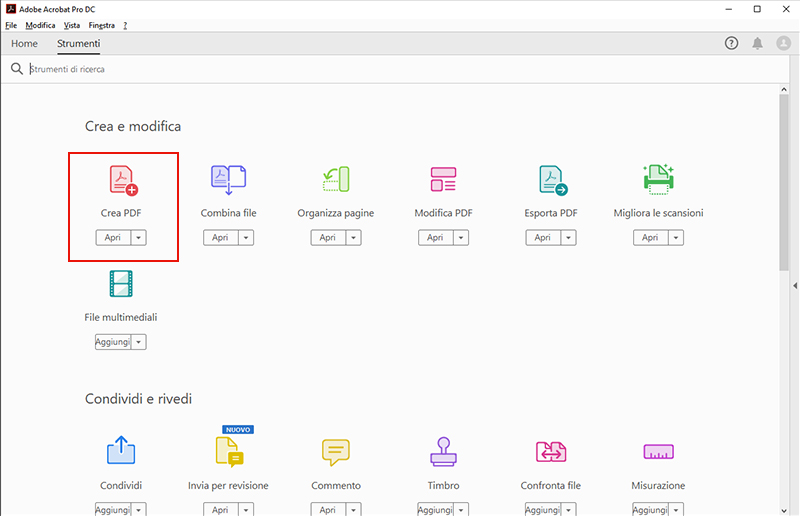Click the search magnifier icon
Screen dimensions: 800x516
pyautogui.click(x=17, y=69)
